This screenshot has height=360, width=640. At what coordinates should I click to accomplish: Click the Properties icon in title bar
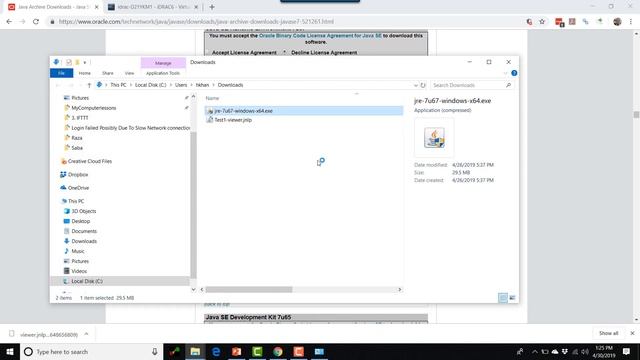[69, 62]
